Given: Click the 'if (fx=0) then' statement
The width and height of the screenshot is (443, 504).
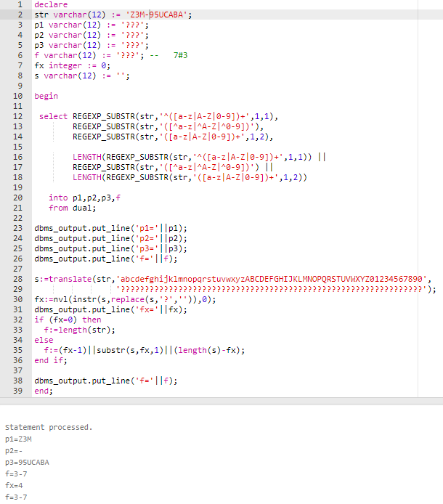Looking at the screenshot, I should (x=68, y=320).
